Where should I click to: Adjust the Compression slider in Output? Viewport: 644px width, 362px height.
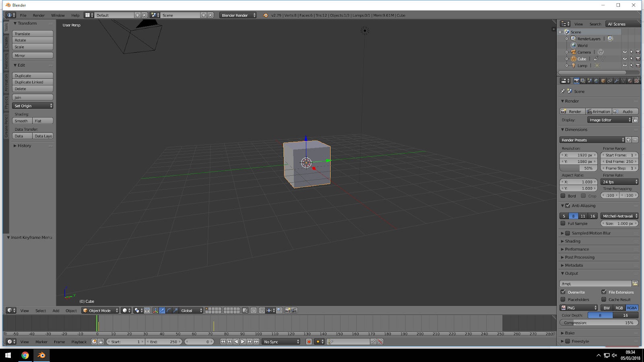coord(599,322)
